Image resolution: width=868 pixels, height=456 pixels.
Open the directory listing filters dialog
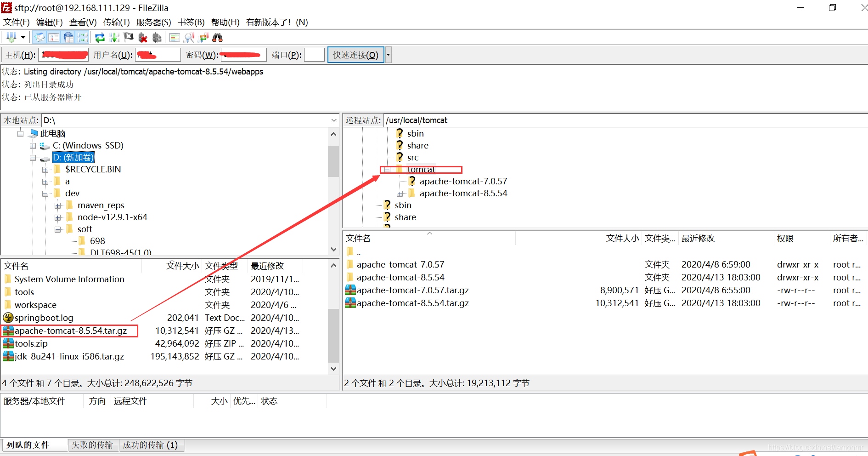pyautogui.click(x=175, y=37)
